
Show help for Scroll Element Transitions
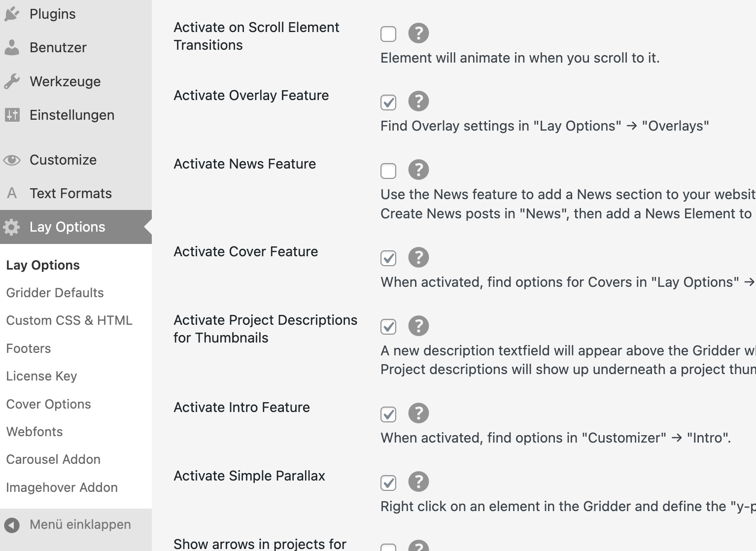(x=418, y=34)
